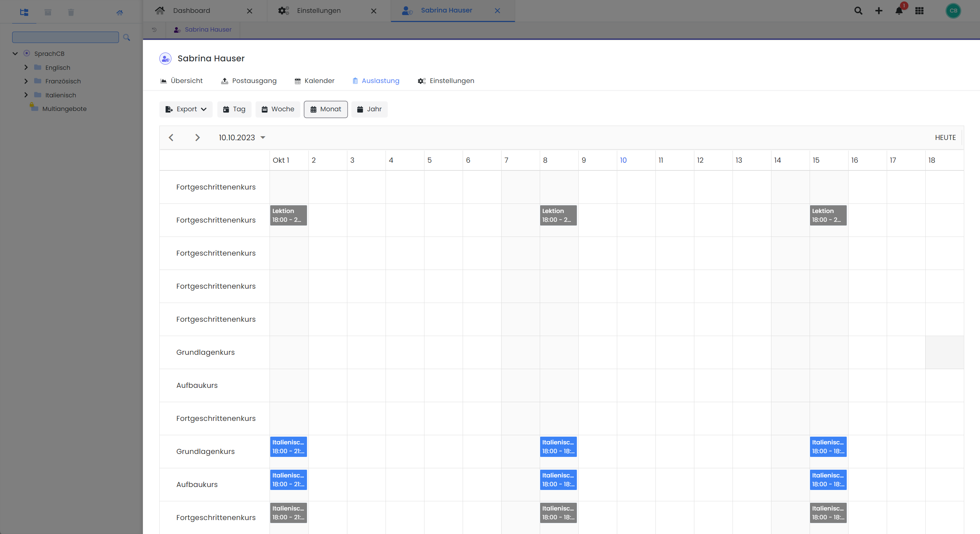980x534 pixels.
Task: Select the Woche view button
Action: (x=277, y=109)
